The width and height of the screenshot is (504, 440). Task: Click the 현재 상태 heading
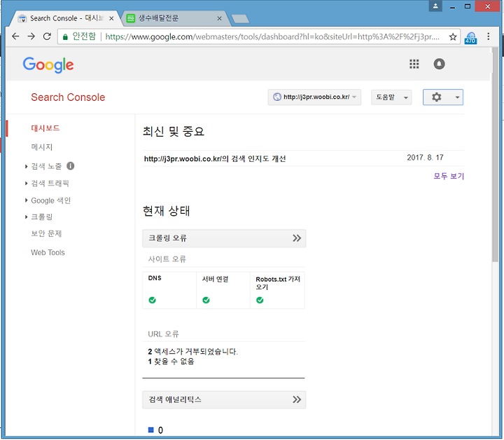[166, 211]
